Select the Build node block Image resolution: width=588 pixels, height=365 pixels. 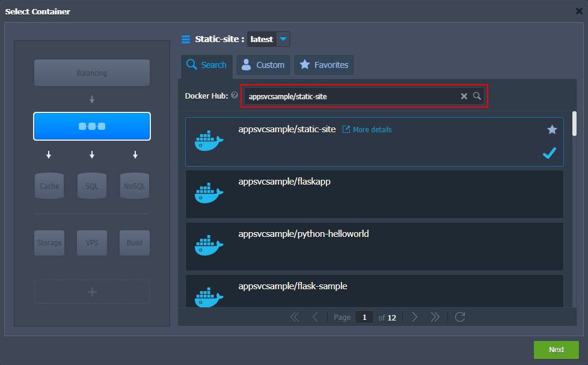(135, 243)
